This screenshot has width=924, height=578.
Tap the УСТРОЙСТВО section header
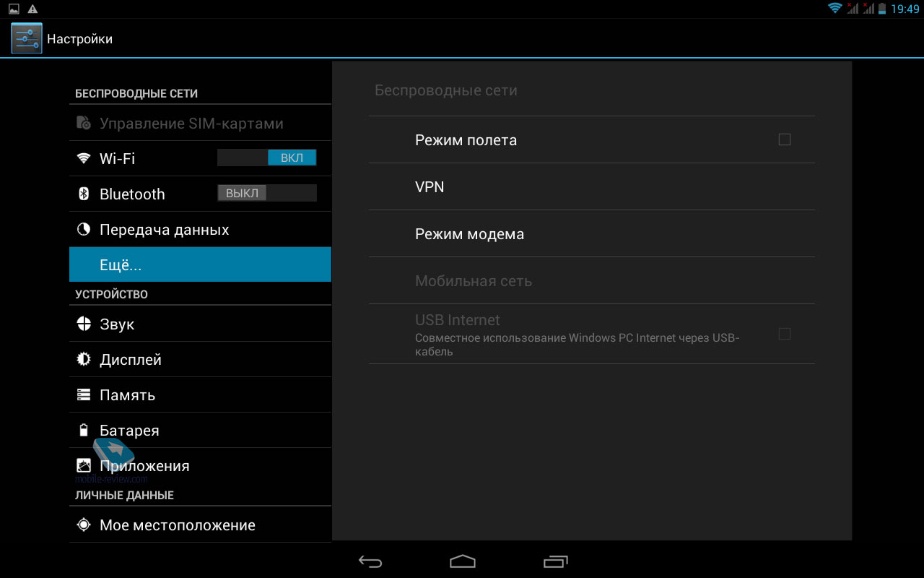[111, 295]
